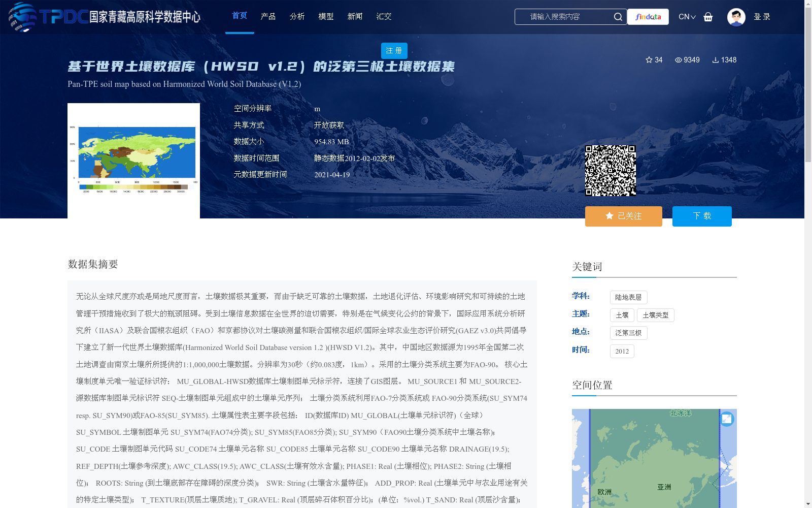Open the shopping basket icon
The width and height of the screenshot is (812, 508).
[x=708, y=17]
